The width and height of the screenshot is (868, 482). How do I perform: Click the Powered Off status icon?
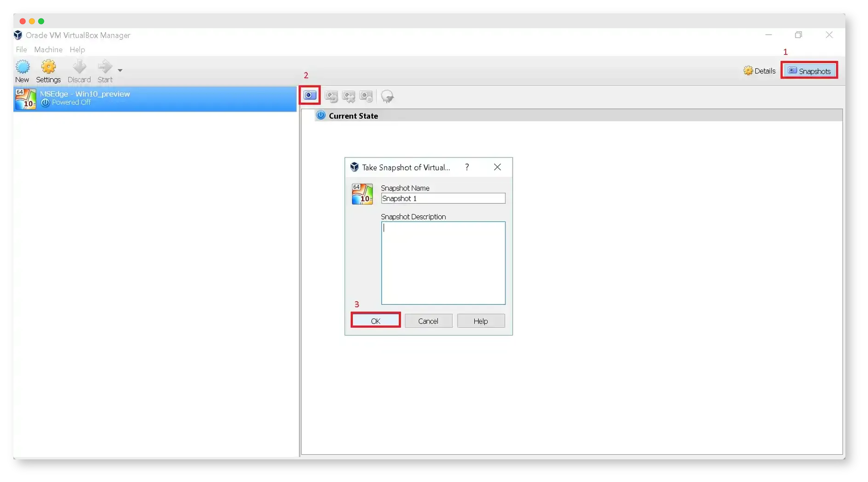(x=45, y=103)
